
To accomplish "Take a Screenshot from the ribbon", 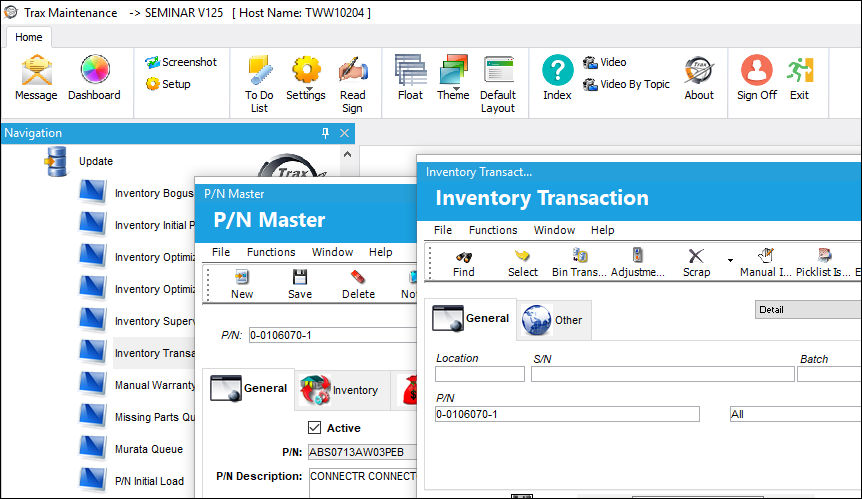I will tap(181, 62).
